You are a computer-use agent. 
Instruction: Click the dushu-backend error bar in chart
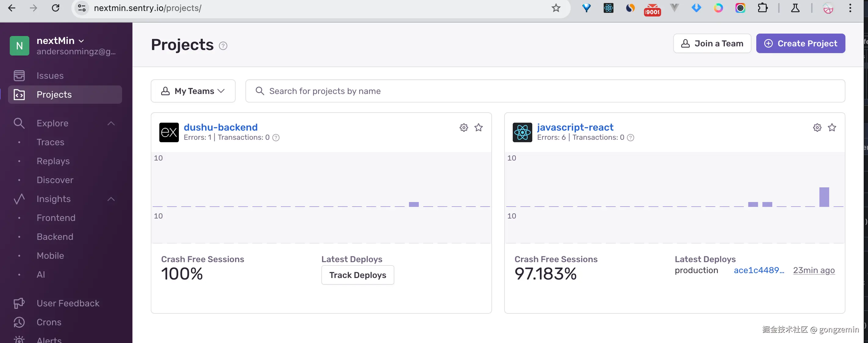coord(414,204)
